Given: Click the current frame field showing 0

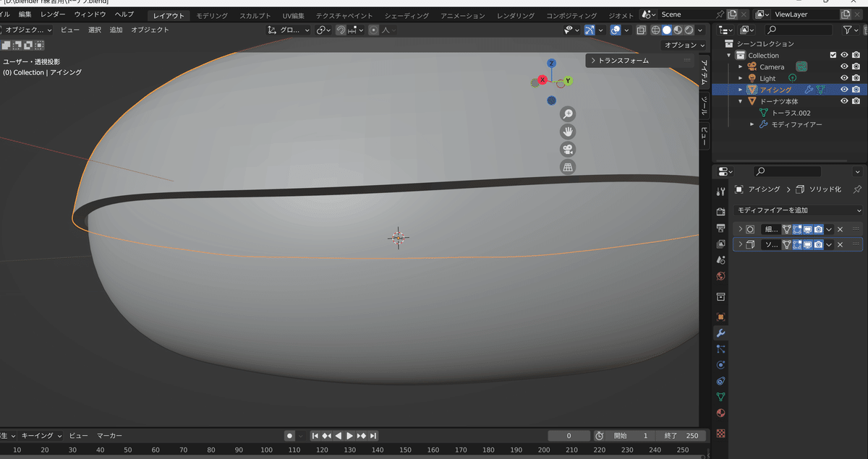Looking at the screenshot, I should point(569,436).
